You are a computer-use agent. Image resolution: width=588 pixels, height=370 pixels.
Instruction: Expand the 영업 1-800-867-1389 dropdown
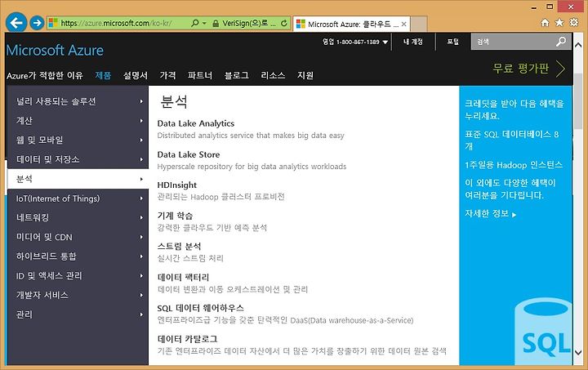(385, 42)
